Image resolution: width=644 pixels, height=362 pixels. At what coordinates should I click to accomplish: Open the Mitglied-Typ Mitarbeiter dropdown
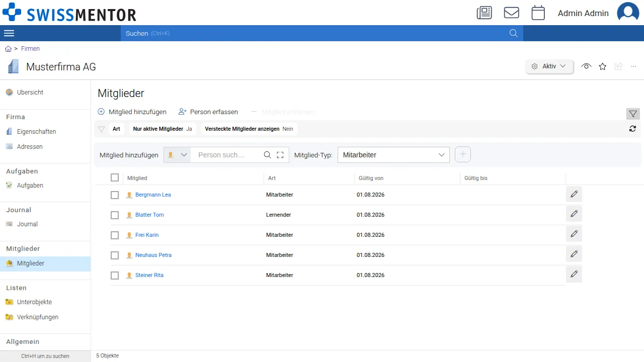coord(393,155)
